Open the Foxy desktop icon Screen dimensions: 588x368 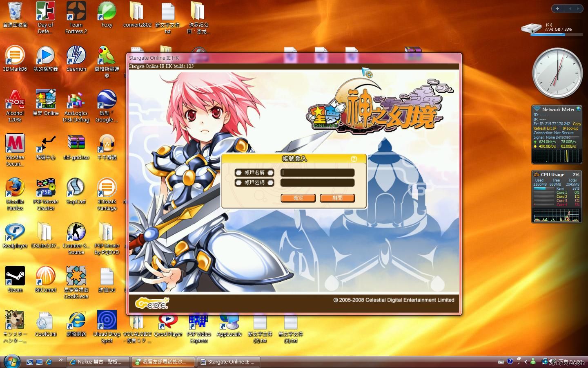(x=107, y=12)
